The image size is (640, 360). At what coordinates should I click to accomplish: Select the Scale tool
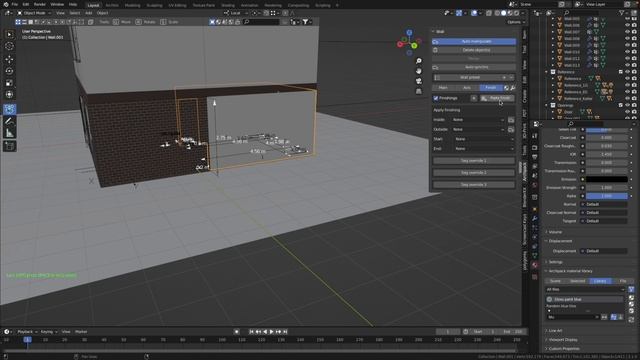9,83
